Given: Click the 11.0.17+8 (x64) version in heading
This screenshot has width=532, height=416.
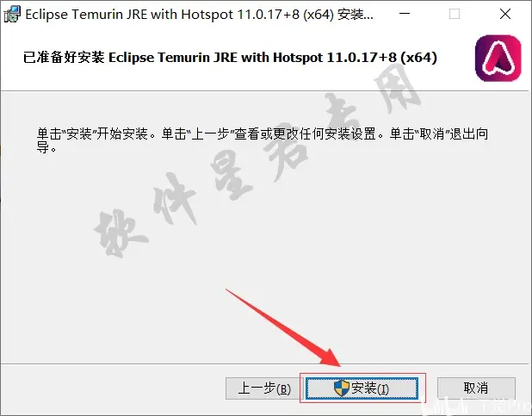Looking at the screenshot, I should (x=381, y=58).
